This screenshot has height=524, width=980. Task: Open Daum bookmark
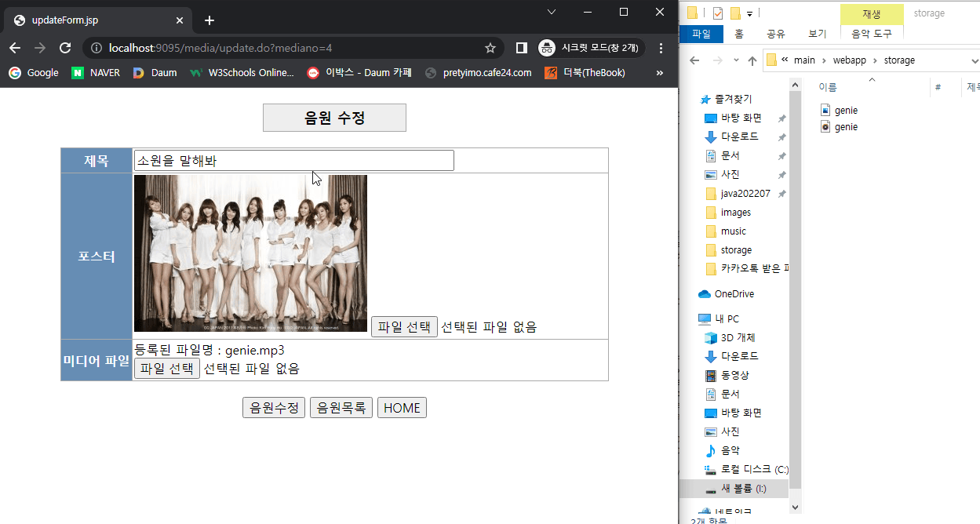click(x=155, y=72)
